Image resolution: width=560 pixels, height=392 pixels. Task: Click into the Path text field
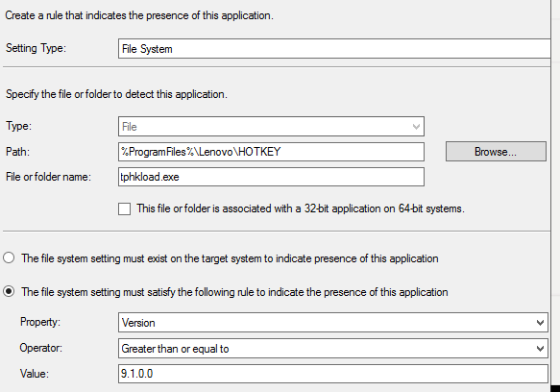pyautogui.click(x=271, y=152)
